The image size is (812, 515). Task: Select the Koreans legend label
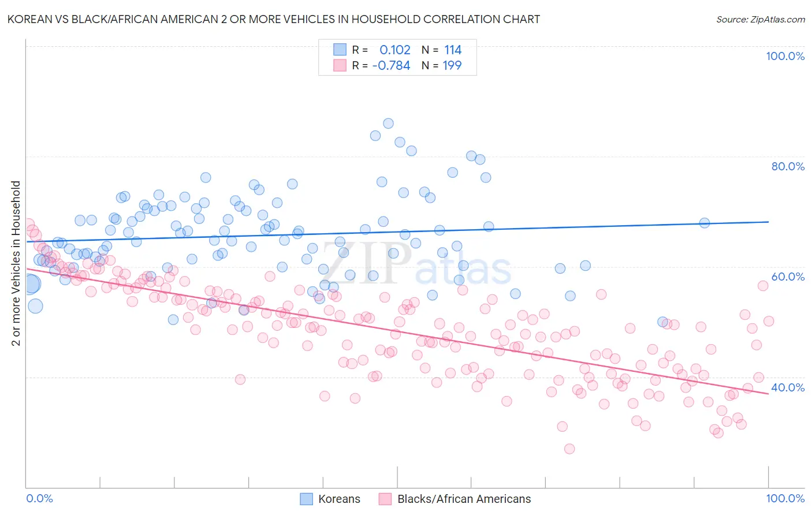pyautogui.click(x=339, y=499)
